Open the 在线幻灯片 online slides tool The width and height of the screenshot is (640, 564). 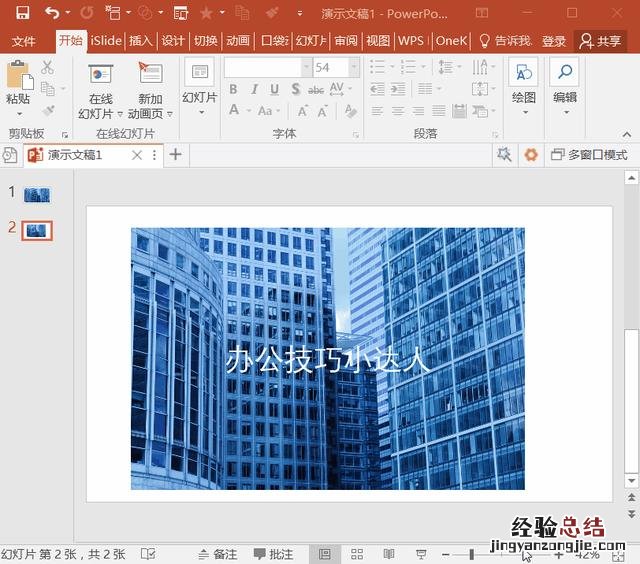pyautogui.click(x=101, y=88)
